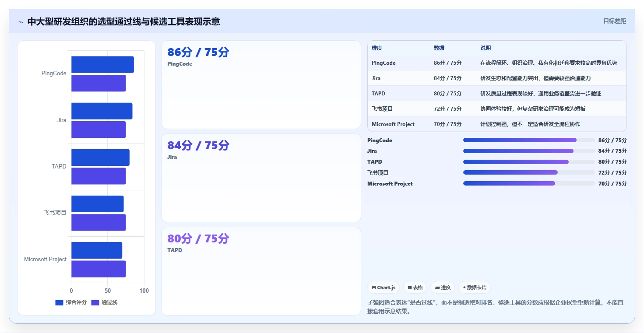The height and width of the screenshot is (333, 644).
Task: Click the Microsoft Project 通过线 chart bar
Action: 99,269
